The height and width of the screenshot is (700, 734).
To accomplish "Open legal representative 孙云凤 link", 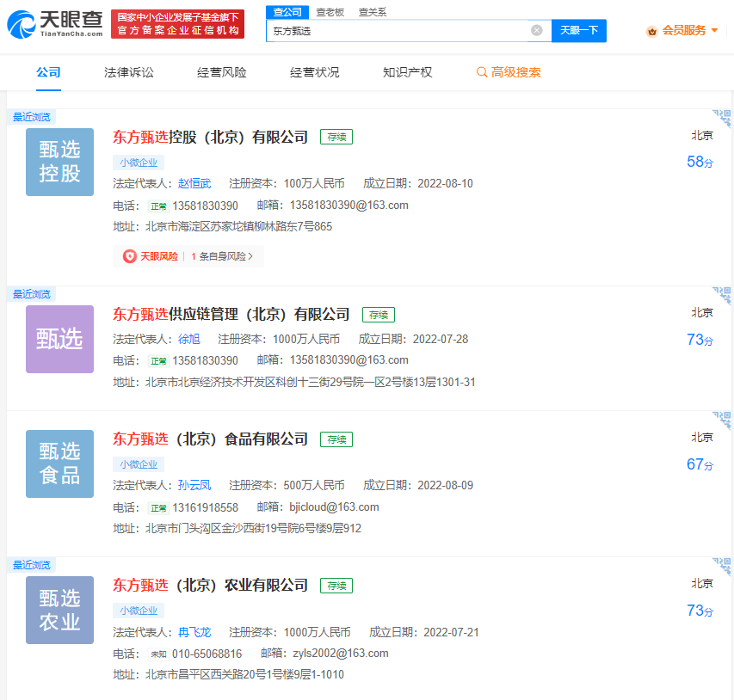I will pos(194,485).
